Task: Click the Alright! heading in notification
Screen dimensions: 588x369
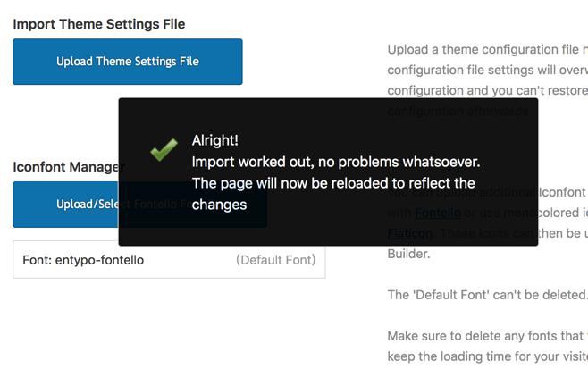Action: point(214,140)
